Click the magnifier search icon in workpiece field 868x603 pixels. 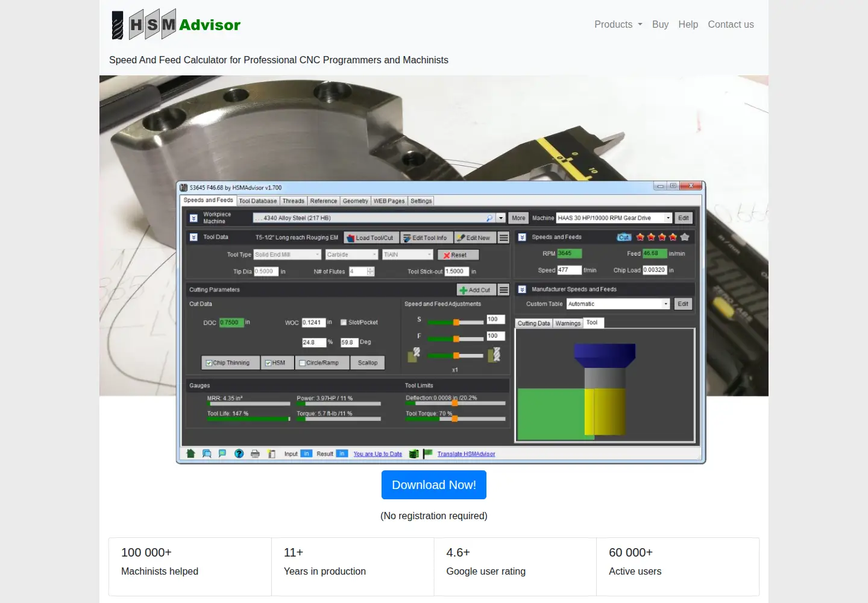coord(489,218)
